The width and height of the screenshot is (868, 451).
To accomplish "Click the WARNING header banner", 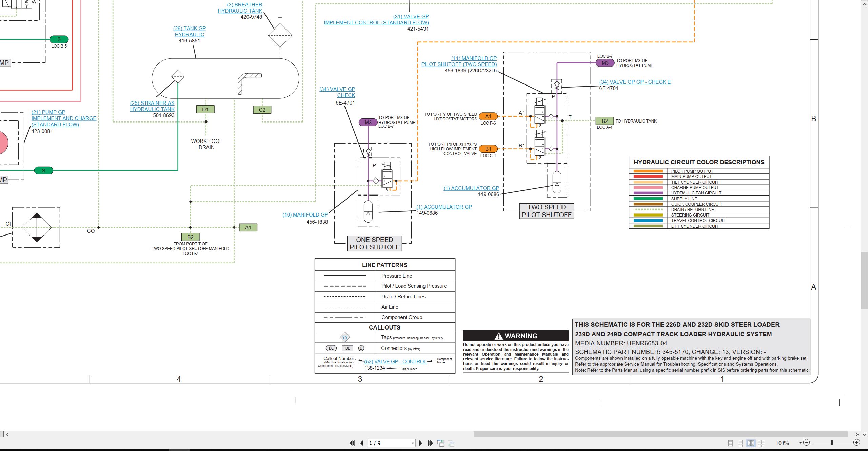I will pos(516,336).
